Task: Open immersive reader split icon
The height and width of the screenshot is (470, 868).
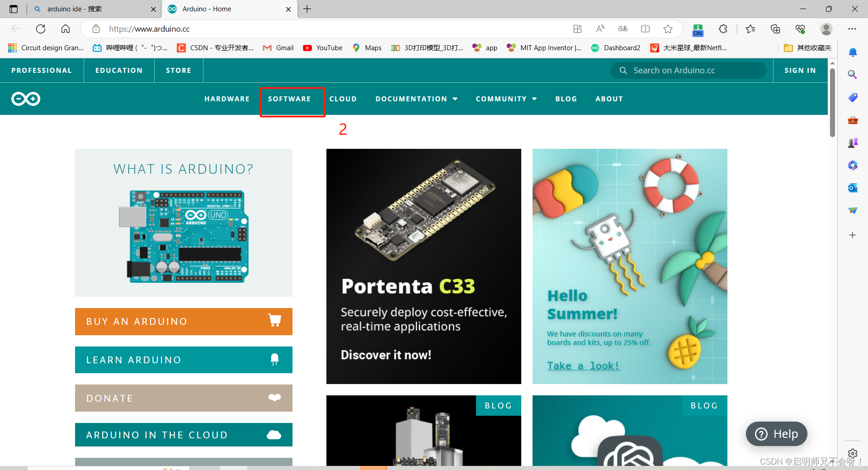Action: pos(645,29)
